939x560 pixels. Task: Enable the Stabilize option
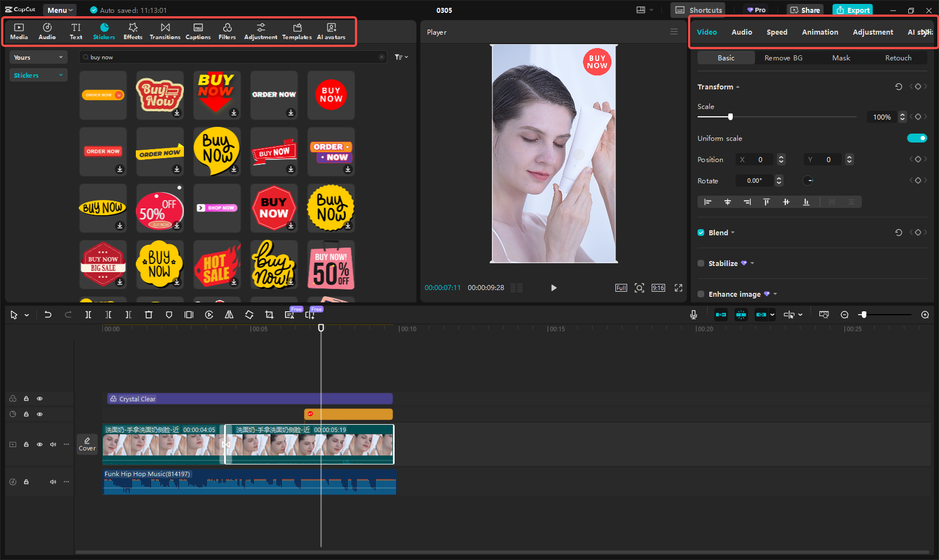[x=701, y=263]
